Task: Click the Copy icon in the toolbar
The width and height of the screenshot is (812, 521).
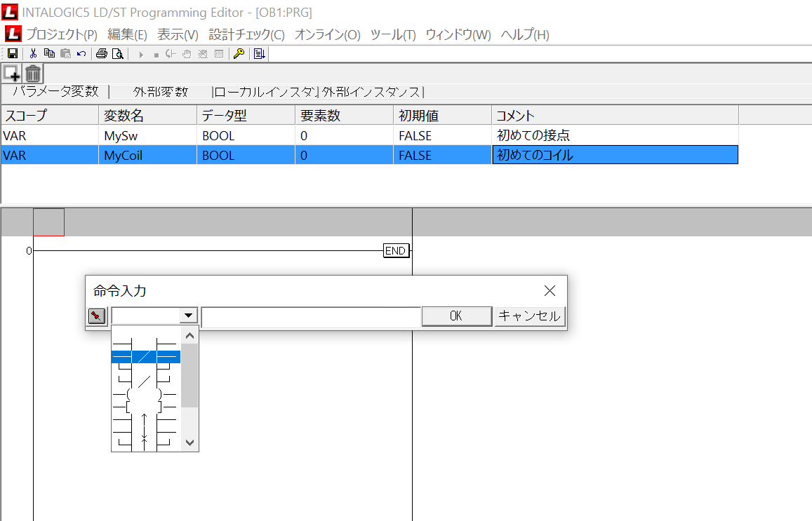Action: (49, 53)
